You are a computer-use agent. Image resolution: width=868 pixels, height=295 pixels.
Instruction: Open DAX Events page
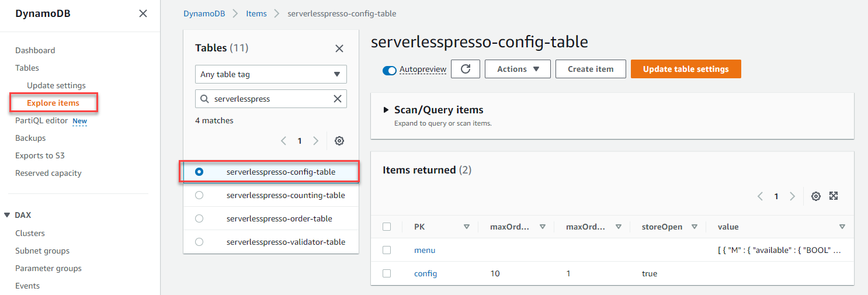(x=27, y=286)
